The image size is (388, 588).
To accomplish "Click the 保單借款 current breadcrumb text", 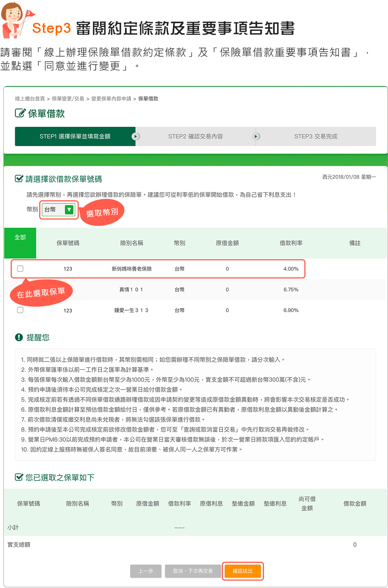I will (148, 99).
